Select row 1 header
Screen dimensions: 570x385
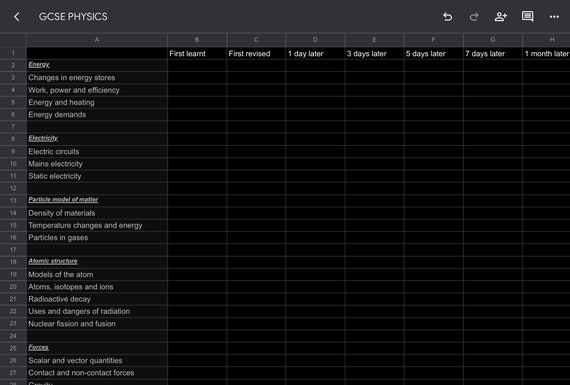[x=13, y=53]
